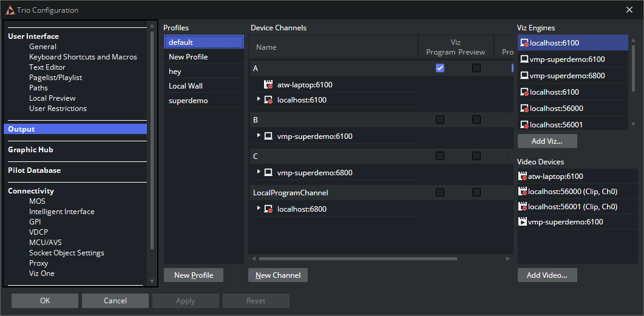The width and height of the screenshot is (644, 316).
Task: Click the localhost:56000 engine icon in Viz Engines
Action: tap(524, 109)
